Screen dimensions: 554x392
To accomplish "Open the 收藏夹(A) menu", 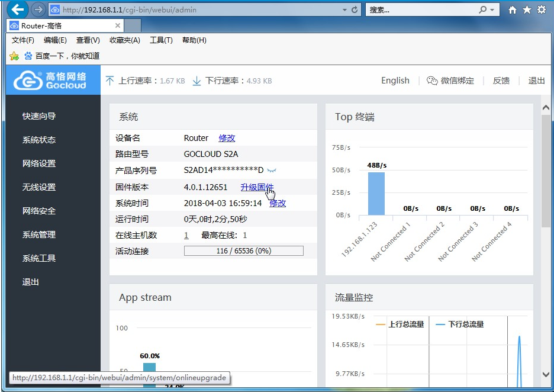I will pyautogui.click(x=125, y=40).
